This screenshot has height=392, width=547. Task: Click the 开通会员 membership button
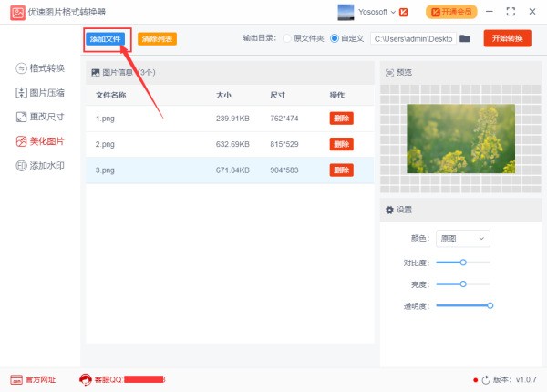451,12
